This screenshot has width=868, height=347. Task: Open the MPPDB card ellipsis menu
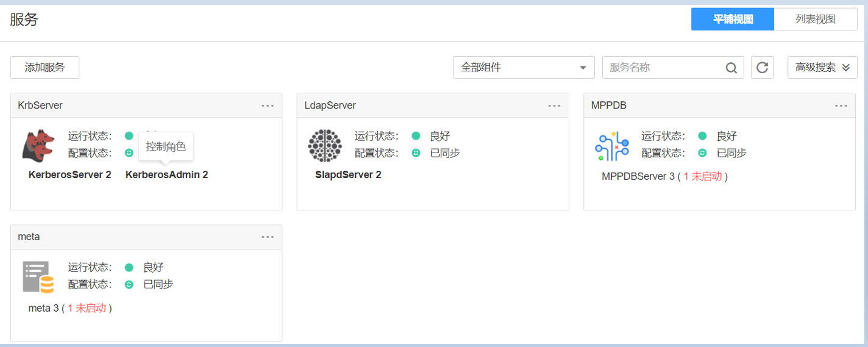point(841,106)
